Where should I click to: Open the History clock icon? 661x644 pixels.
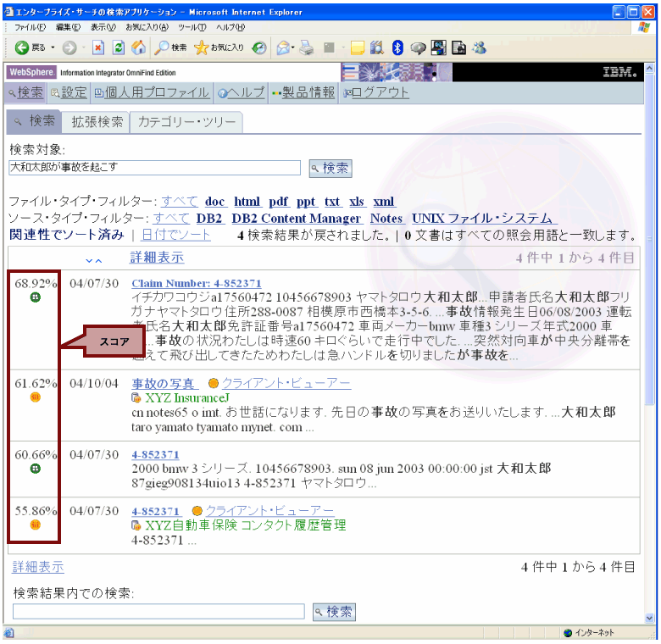259,48
